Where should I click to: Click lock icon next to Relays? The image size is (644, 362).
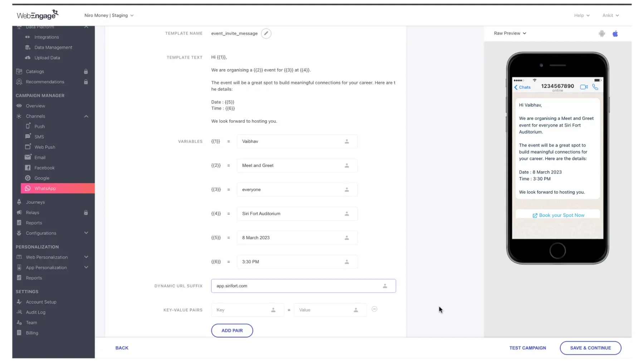pos(86,213)
